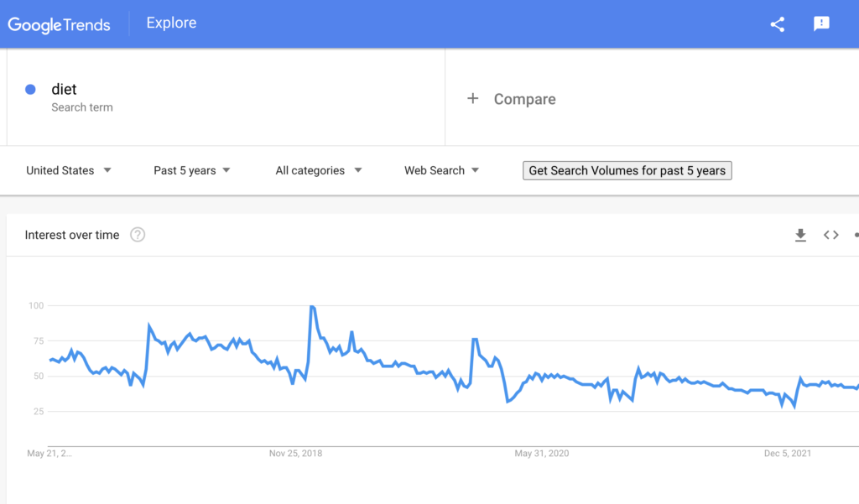This screenshot has height=504, width=859.
Task: Click the plus icon beside Compare
Action: [x=473, y=99]
